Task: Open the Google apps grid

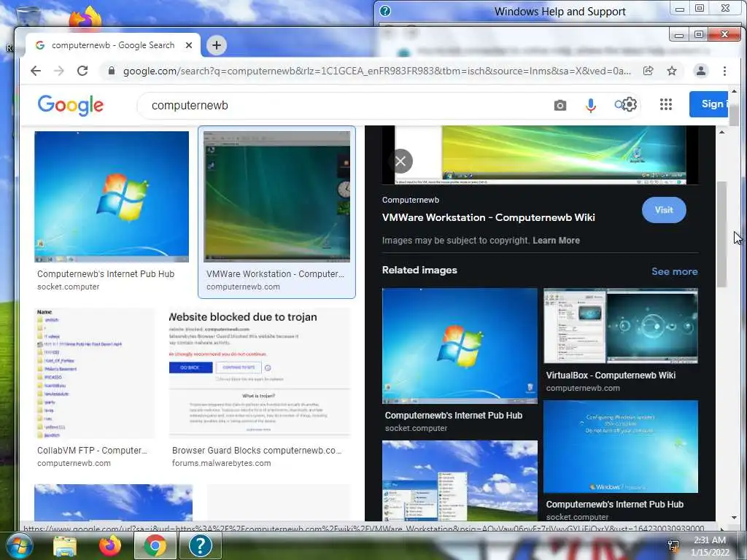Action: click(666, 104)
